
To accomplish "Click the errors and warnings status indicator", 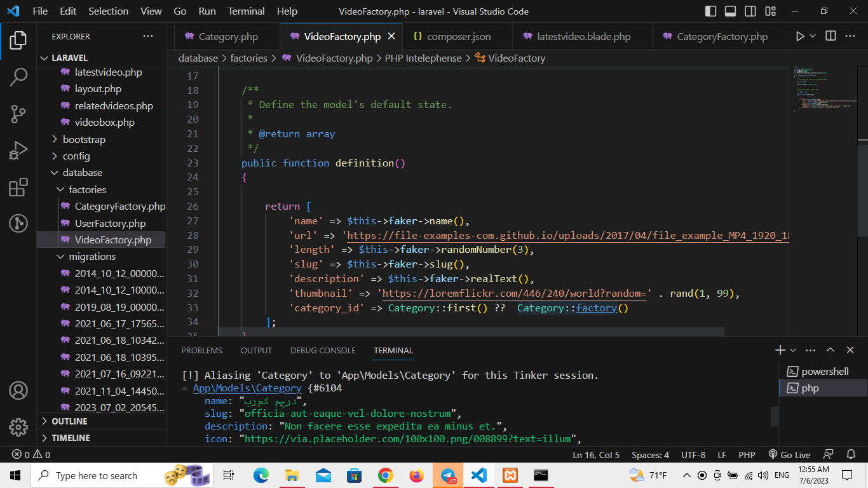I will (x=32, y=455).
